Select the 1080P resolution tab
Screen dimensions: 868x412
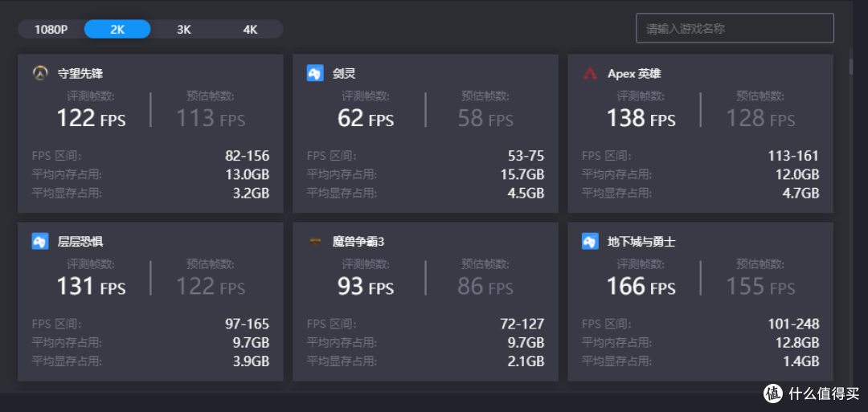[x=51, y=29]
